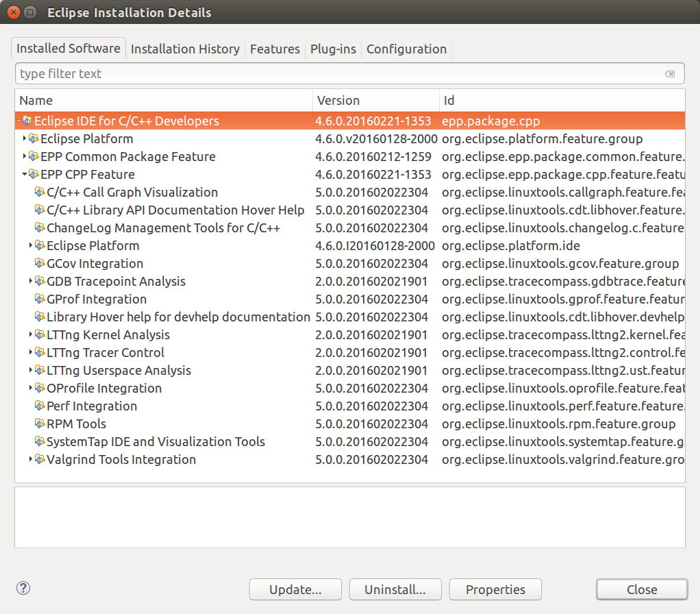The height and width of the screenshot is (614, 700).
Task: Open help with the question mark icon
Action: [23, 588]
